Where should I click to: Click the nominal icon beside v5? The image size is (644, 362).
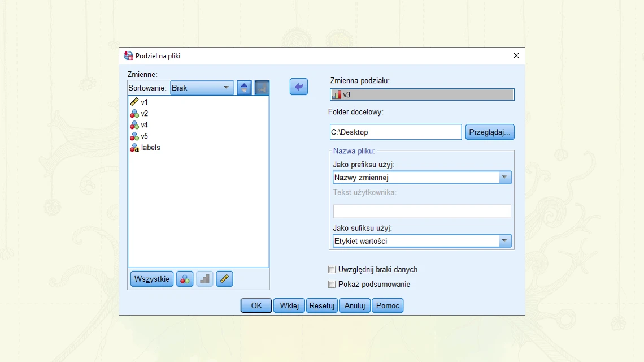point(134,136)
